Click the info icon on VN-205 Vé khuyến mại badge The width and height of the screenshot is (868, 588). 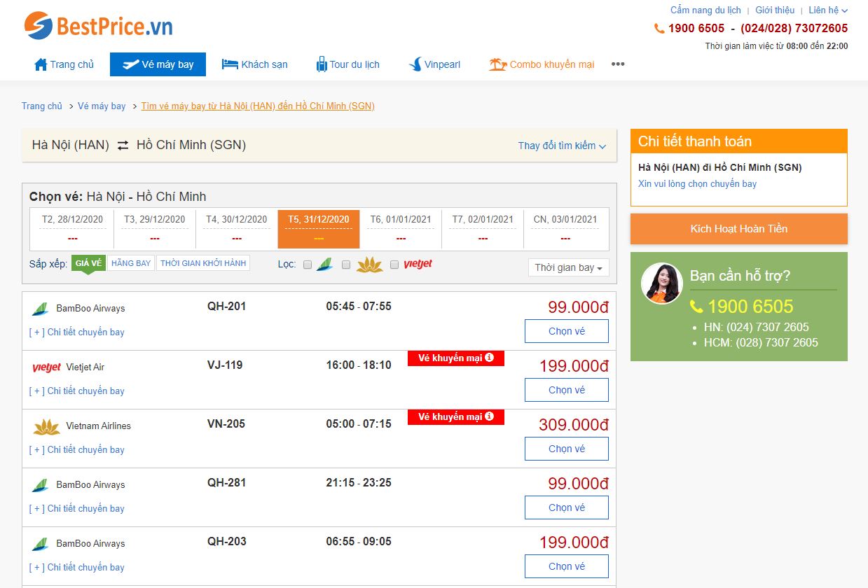pos(490,416)
